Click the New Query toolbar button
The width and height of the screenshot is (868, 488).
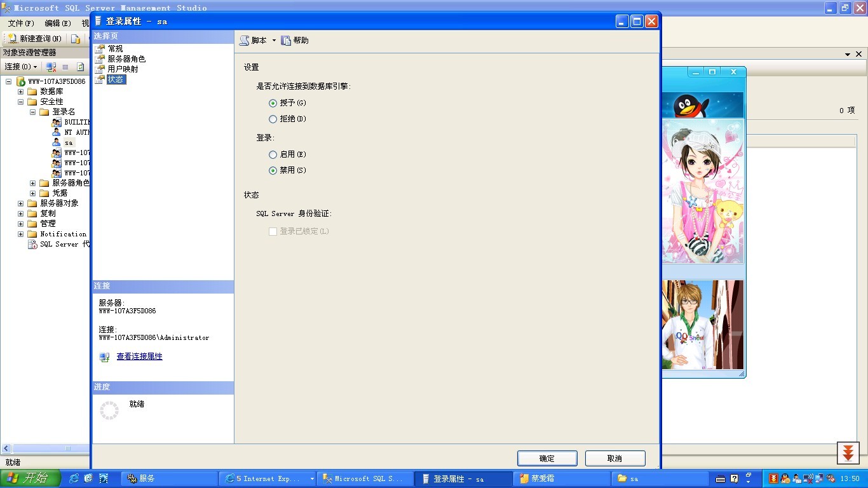pos(34,39)
